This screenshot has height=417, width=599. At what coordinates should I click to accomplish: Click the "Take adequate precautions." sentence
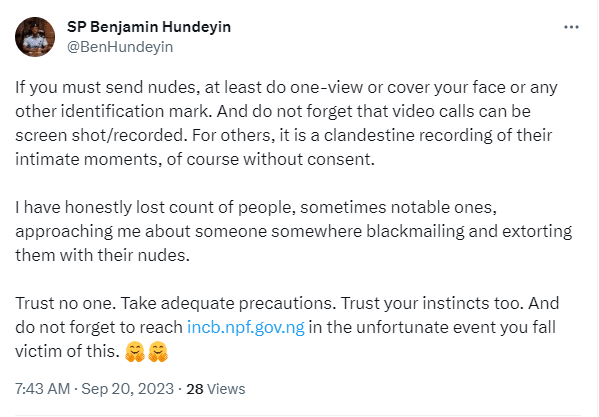point(228,303)
